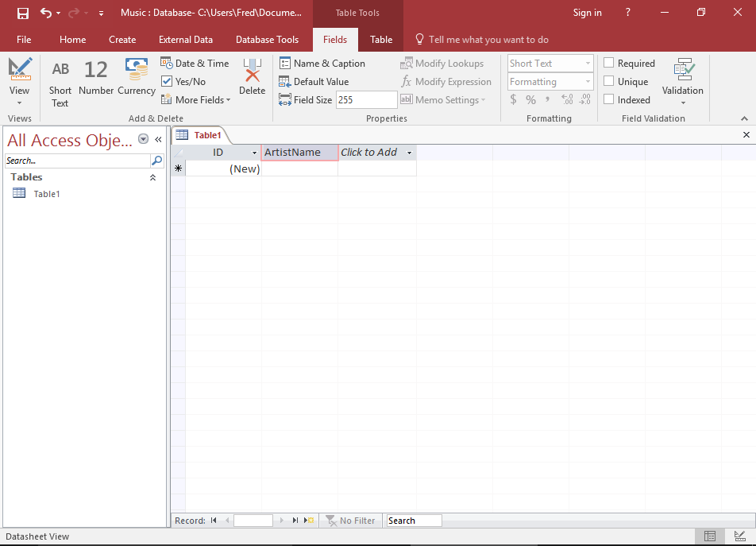Viewport: 756px width, 546px height.
Task: Select the Table ribbon tab
Action: (x=381, y=40)
